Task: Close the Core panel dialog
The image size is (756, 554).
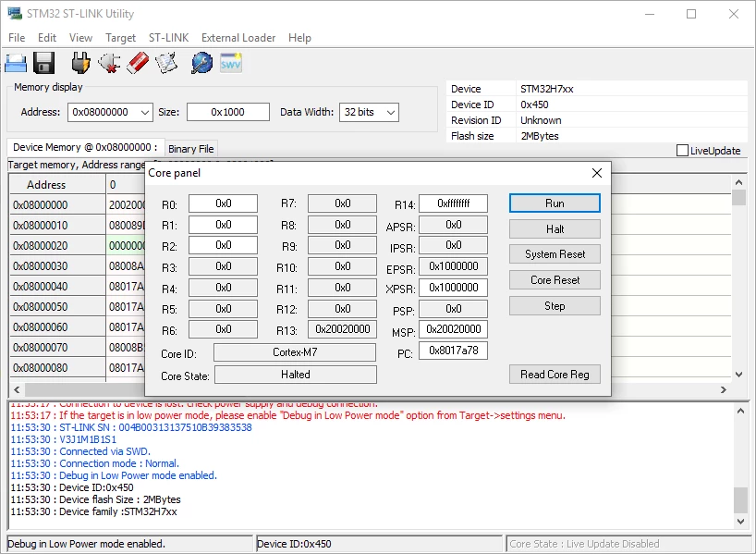Action: click(x=597, y=173)
